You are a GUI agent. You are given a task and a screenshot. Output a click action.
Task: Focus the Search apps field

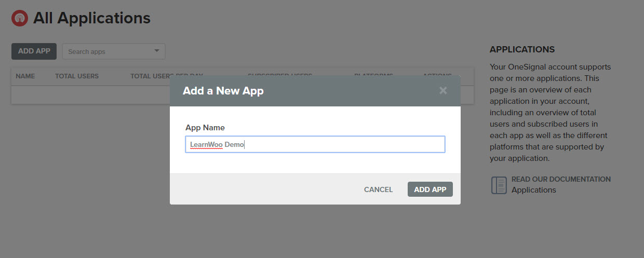coord(106,51)
